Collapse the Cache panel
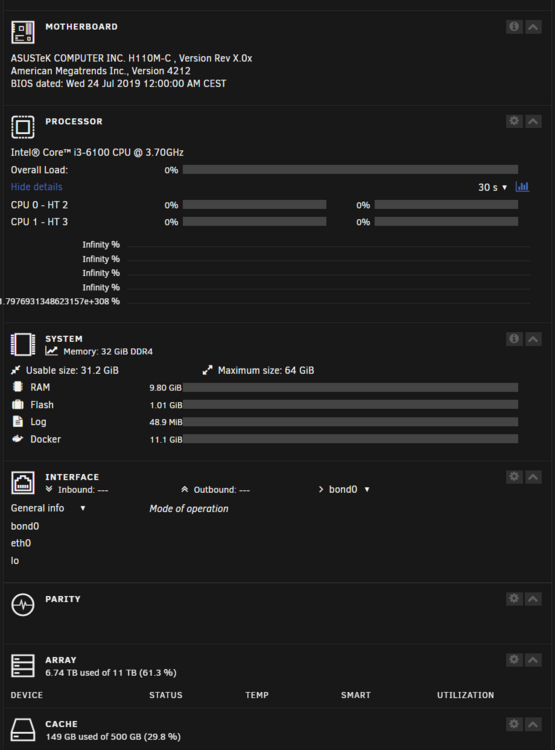555x750 pixels. coord(533,724)
